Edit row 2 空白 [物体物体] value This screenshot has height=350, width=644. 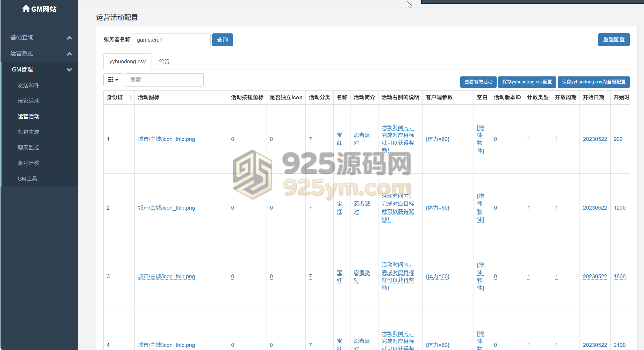tap(480, 208)
